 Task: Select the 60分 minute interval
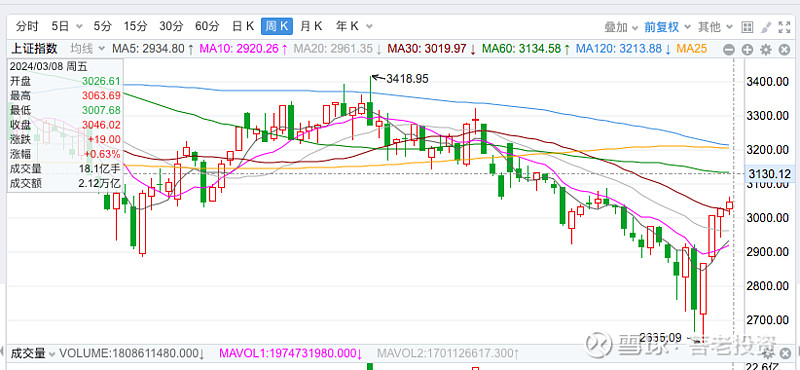click(x=207, y=26)
